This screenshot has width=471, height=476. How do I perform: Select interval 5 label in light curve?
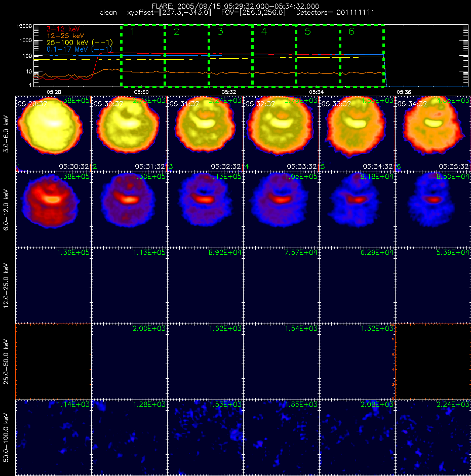point(307,31)
